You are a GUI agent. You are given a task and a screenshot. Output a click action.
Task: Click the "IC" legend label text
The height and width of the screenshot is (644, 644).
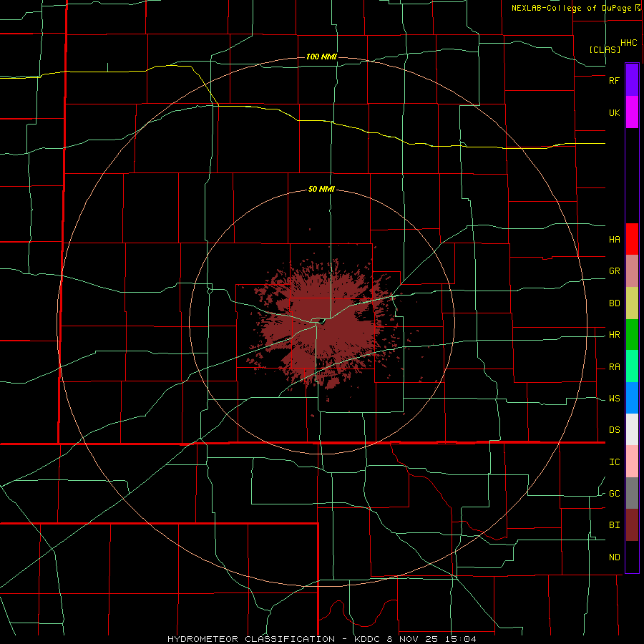pyautogui.click(x=614, y=462)
